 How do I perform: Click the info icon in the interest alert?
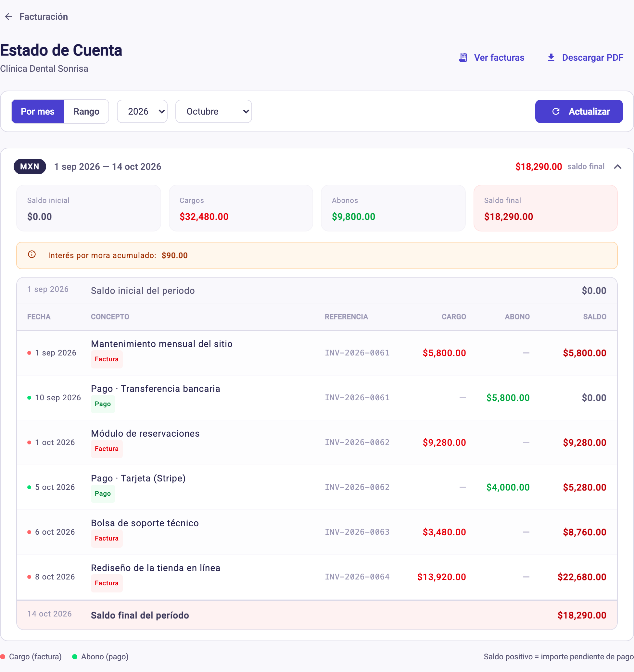(32, 255)
